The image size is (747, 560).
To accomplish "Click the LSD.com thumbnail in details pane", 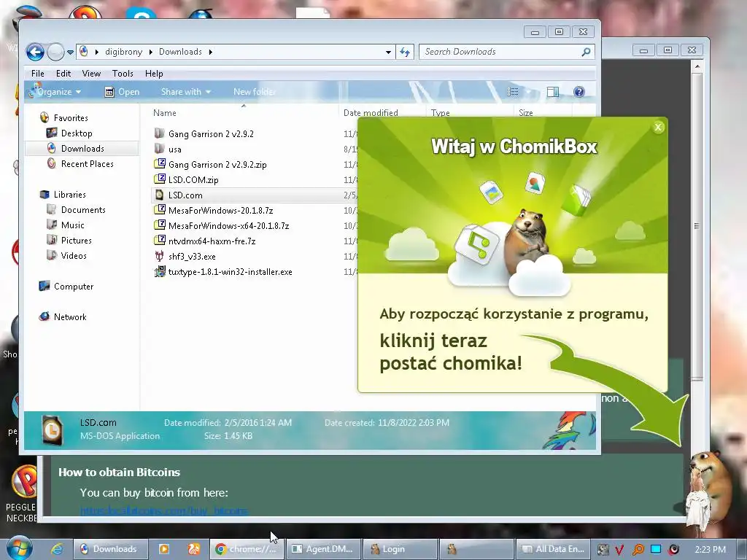I will click(x=52, y=430).
